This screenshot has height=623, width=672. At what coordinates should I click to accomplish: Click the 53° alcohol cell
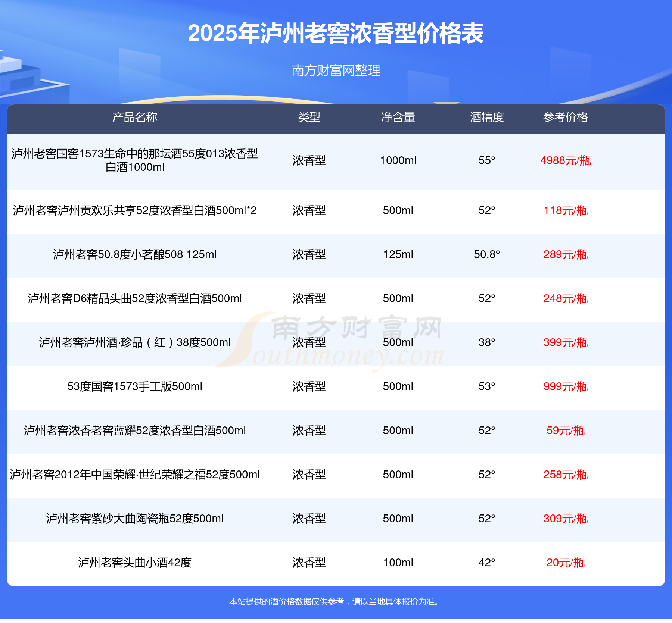click(487, 386)
